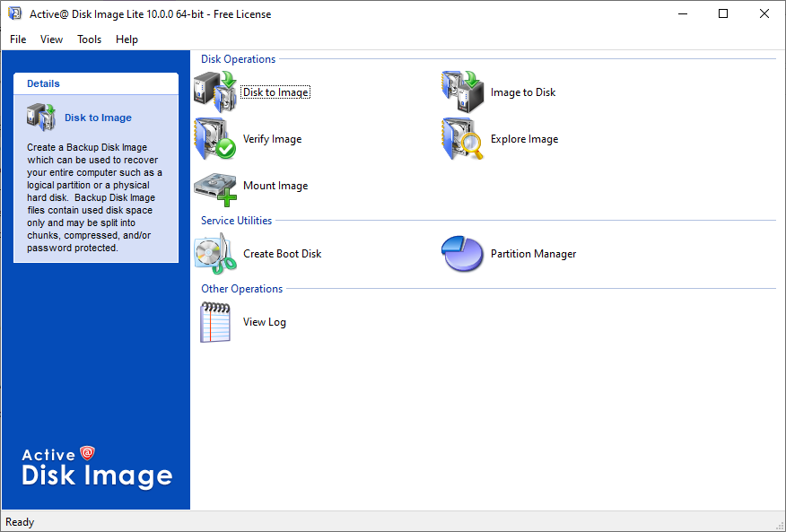Maximize the application window
This screenshot has width=786, height=532.
point(723,13)
